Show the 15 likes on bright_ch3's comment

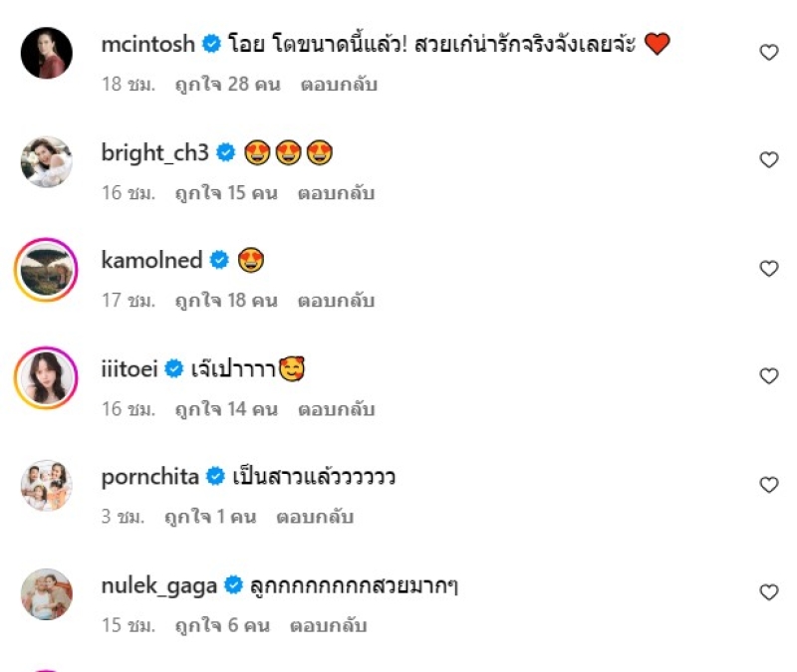(224, 193)
